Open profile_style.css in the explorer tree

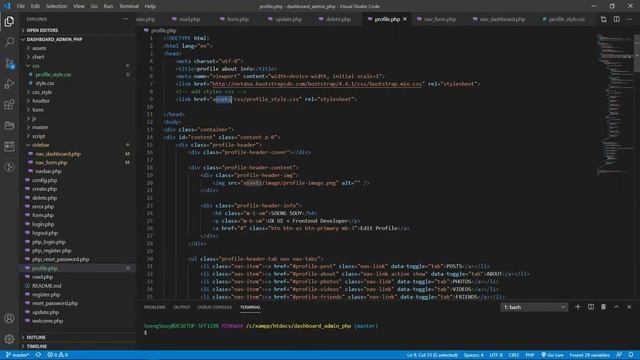tap(53, 75)
